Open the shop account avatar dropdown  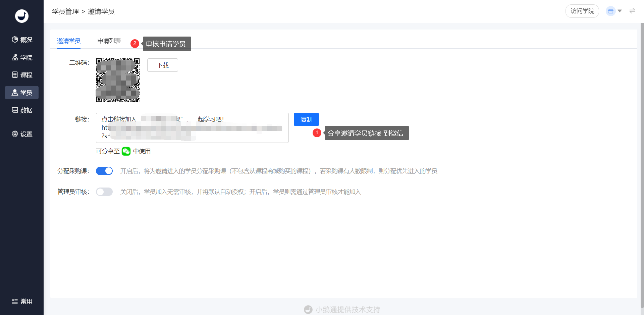point(614,11)
